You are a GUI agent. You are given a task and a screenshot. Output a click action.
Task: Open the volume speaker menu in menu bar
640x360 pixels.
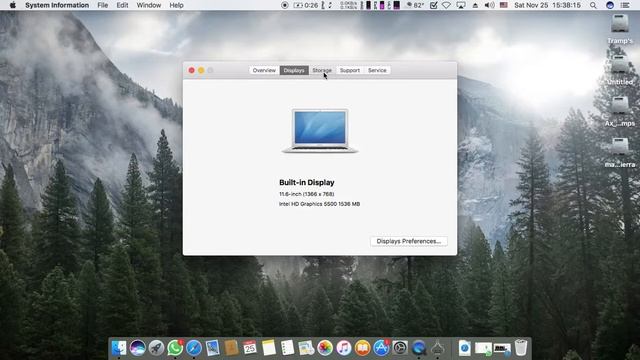tap(489, 5)
